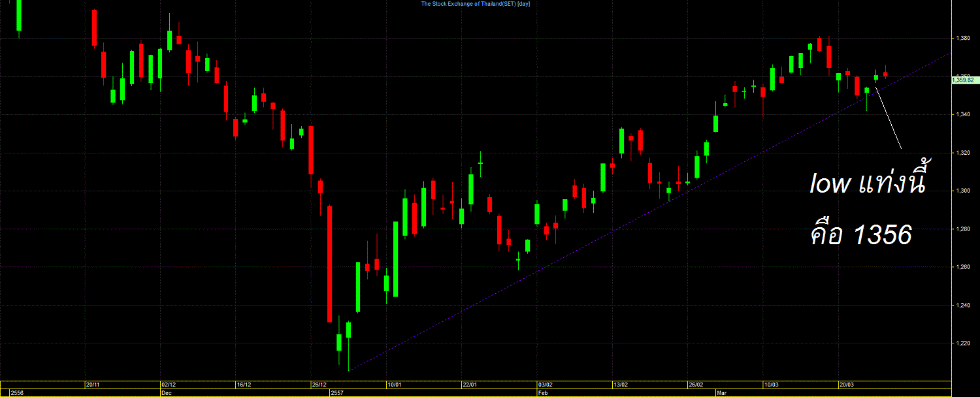Click the 1,340 price axis label
Viewport: 980px width, 397px height.
click(962, 115)
